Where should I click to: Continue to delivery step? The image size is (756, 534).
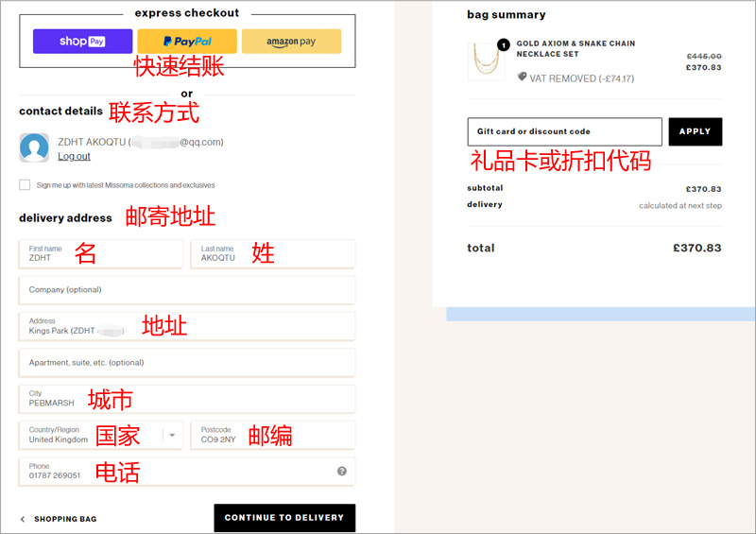click(x=284, y=518)
